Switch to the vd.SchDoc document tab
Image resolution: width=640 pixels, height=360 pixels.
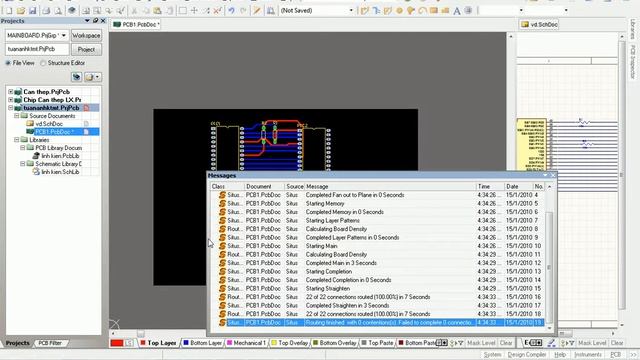[x=540, y=24]
